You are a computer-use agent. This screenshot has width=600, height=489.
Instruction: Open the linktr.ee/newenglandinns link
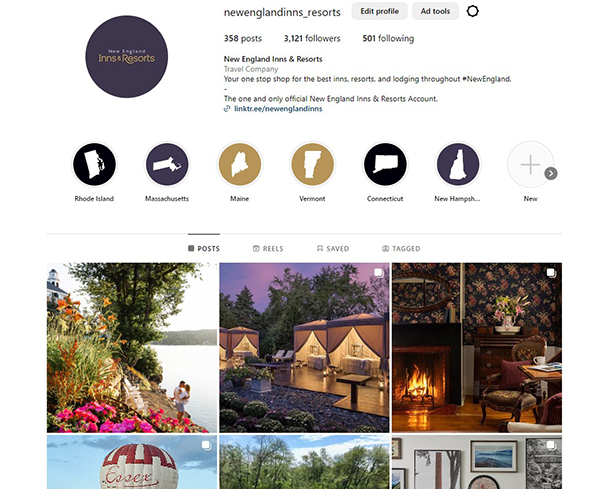click(x=278, y=109)
